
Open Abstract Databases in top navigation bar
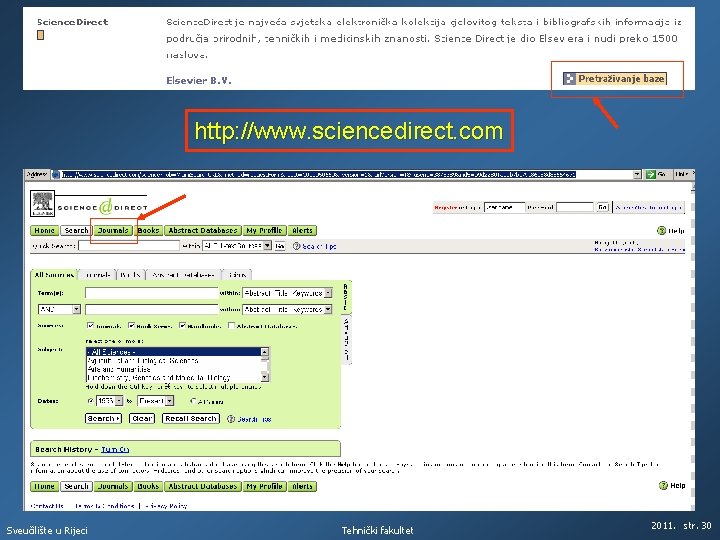pos(203,231)
